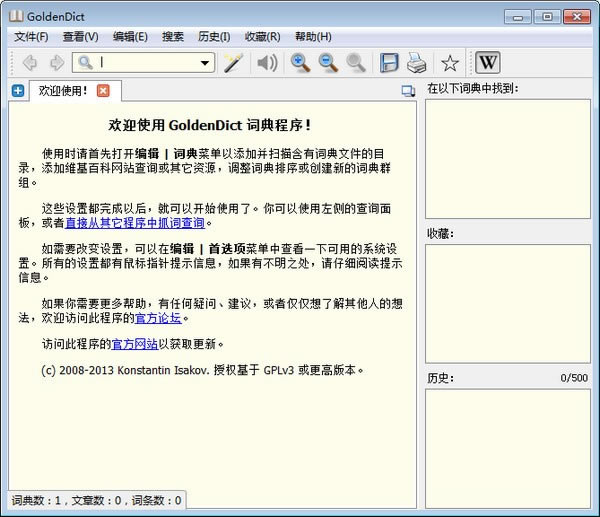Open the 编辑(E) menu
The width and height of the screenshot is (600, 517).
coord(130,37)
